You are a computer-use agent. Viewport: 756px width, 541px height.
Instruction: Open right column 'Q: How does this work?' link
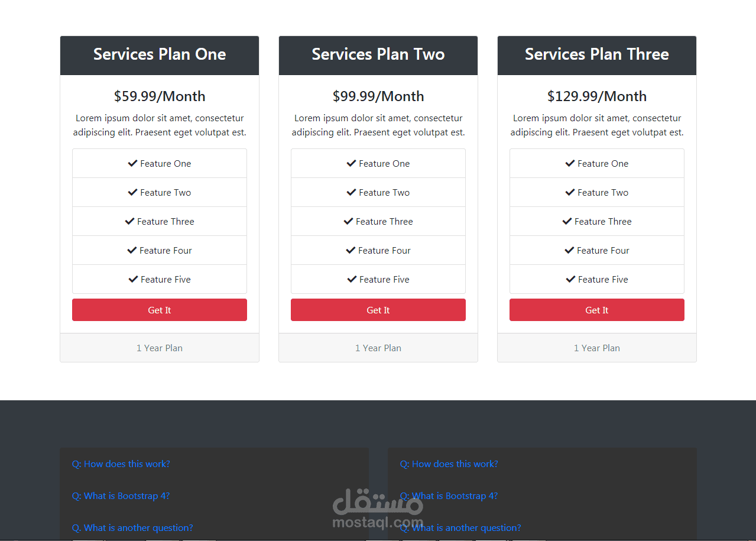[x=449, y=464]
